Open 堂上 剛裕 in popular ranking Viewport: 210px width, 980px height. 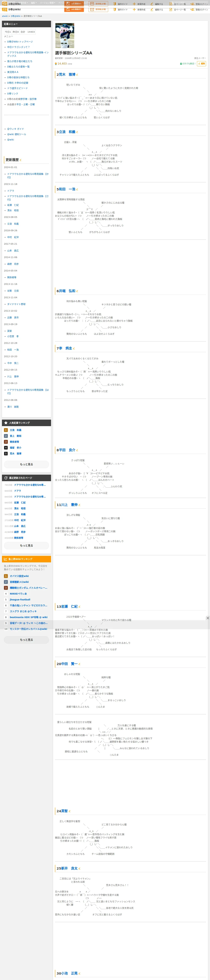(16, 436)
